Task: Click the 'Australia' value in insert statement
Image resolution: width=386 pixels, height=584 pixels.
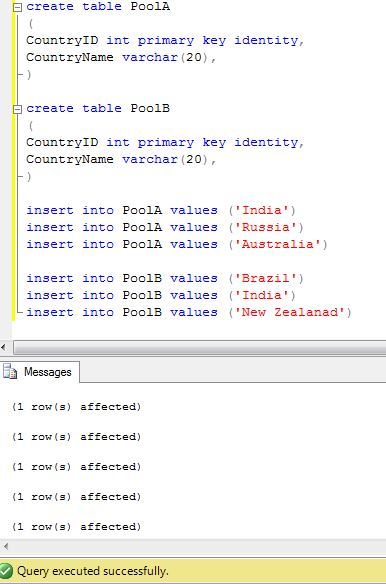Action: click(278, 244)
